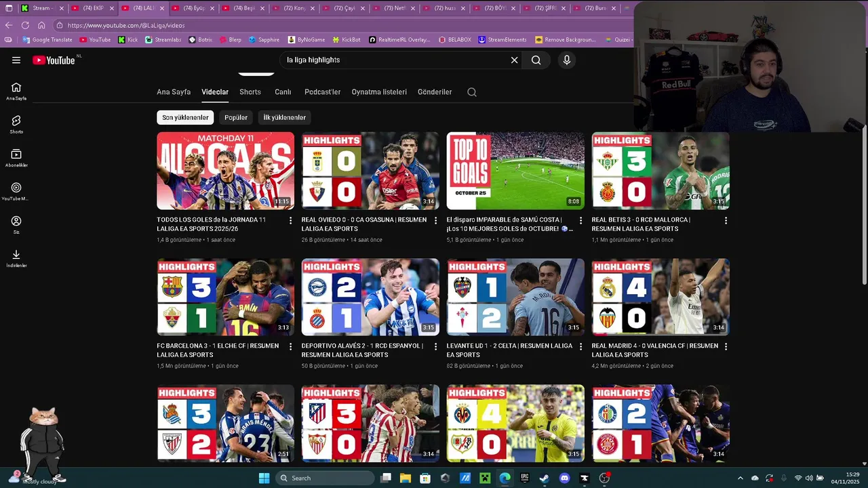Clear the search box with the X
This screenshot has width=868, height=488.
[x=514, y=60]
